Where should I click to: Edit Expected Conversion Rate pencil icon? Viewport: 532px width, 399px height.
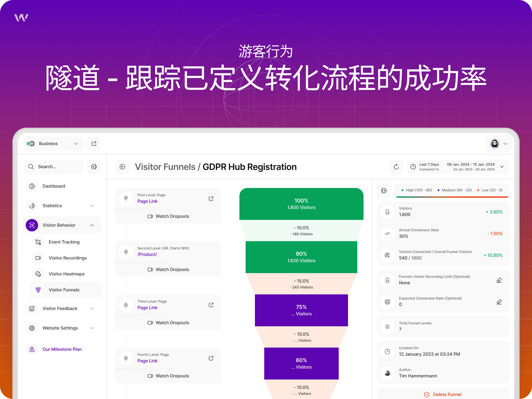point(499,302)
